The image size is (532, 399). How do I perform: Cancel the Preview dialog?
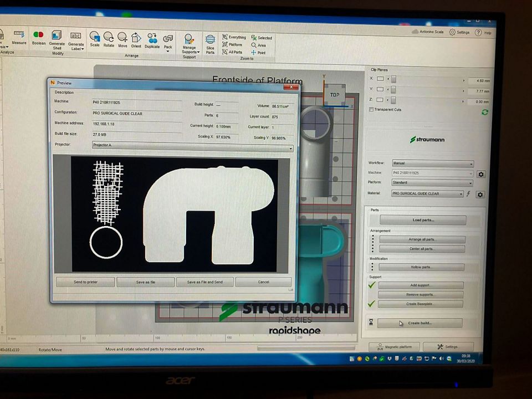[263, 282]
